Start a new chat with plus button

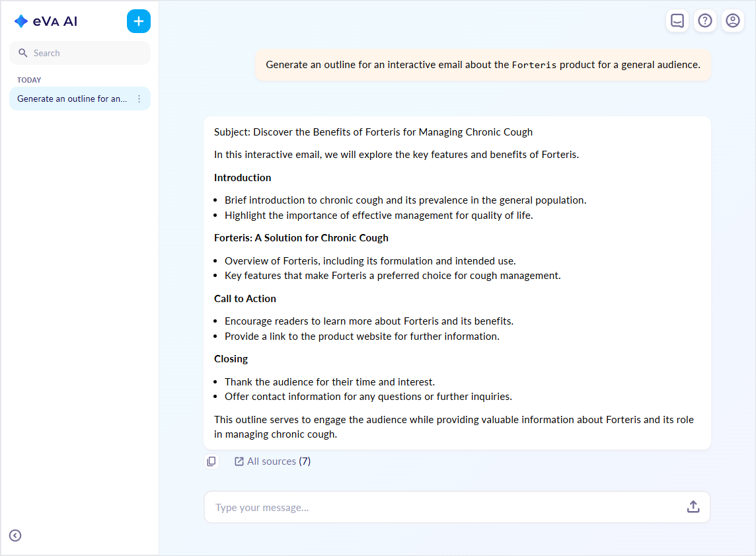(139, 21)
